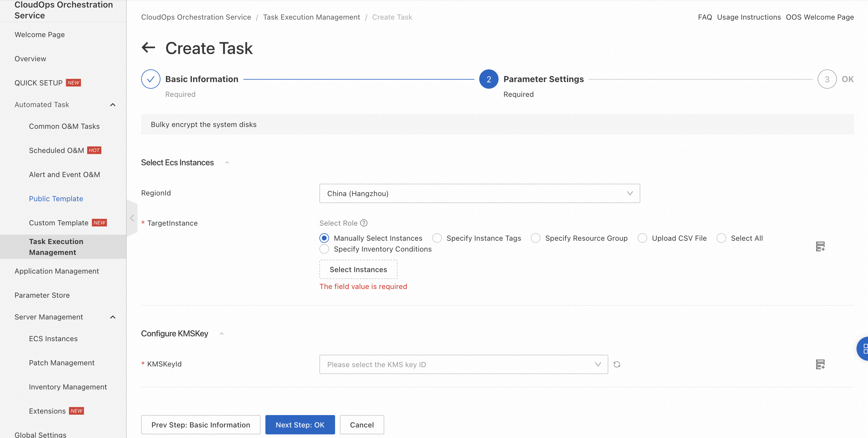Select the Specify Instance Tags option
This screenshot has width=868, height=438.
click(437, 238)
